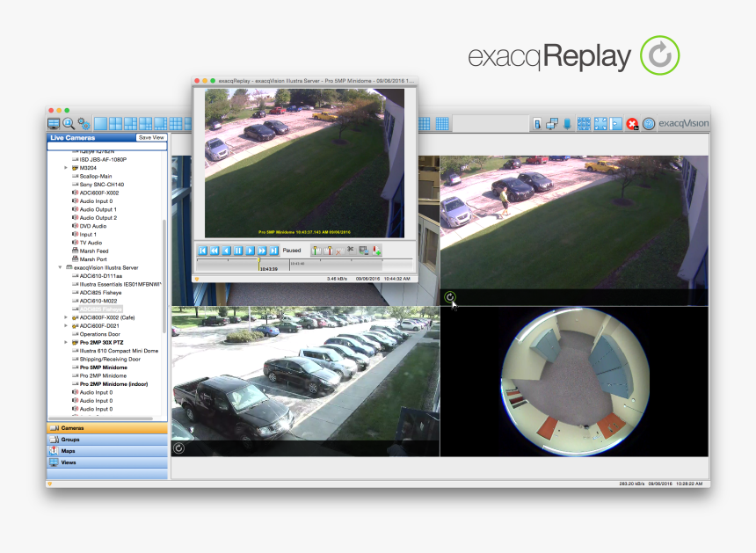The height and width of the screenshot is (553, 756).
Task: Select the ISD JBS-AF-1080P camera
Action: [103, 160]
